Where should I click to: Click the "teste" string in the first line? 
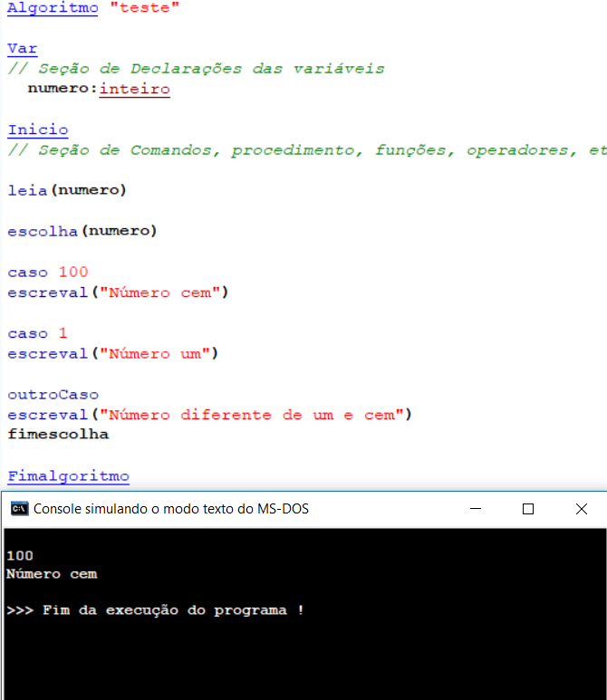point(145,7)
